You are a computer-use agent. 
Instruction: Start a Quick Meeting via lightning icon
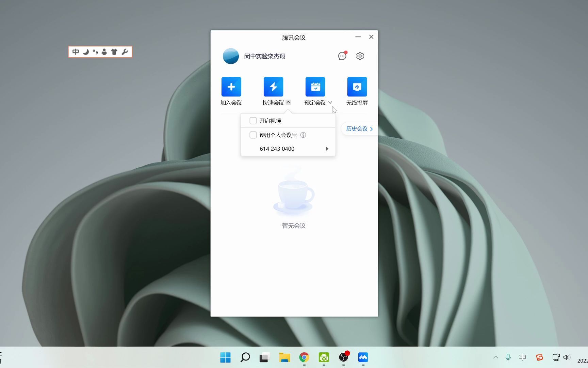[273, 87]
